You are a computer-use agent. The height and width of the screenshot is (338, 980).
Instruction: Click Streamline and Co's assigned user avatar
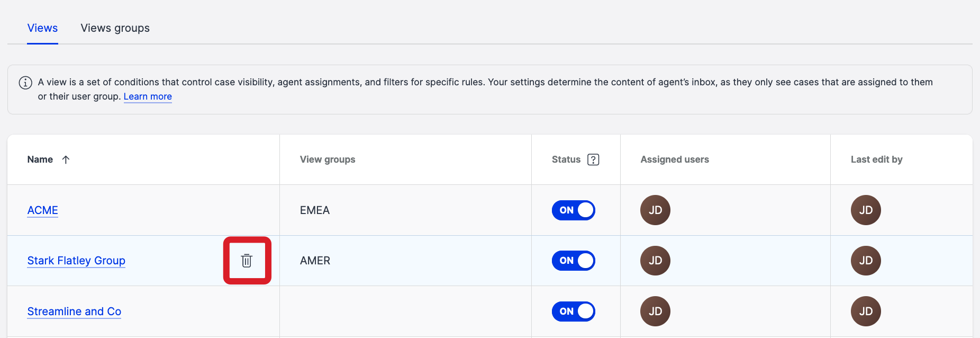(x=655, y=311)
